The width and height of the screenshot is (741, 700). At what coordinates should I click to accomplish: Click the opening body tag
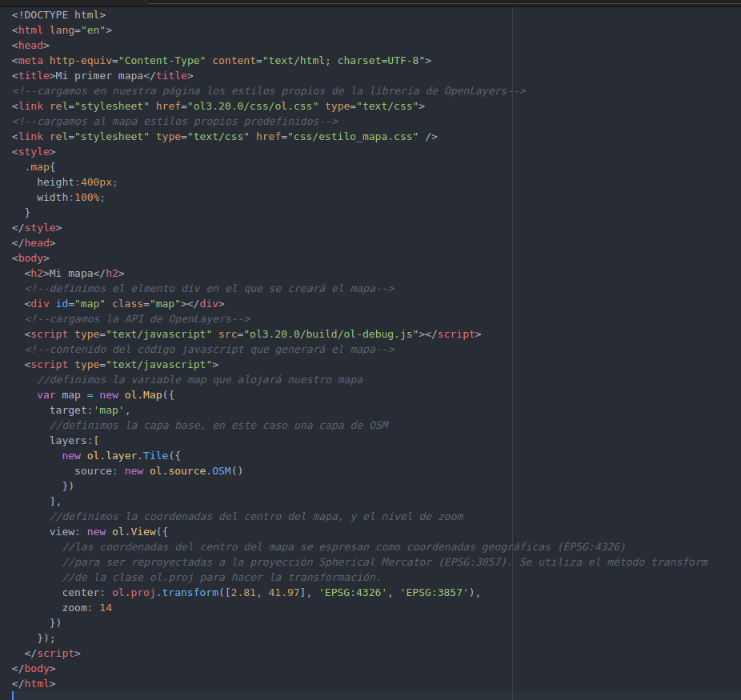[x=30, y=258]
